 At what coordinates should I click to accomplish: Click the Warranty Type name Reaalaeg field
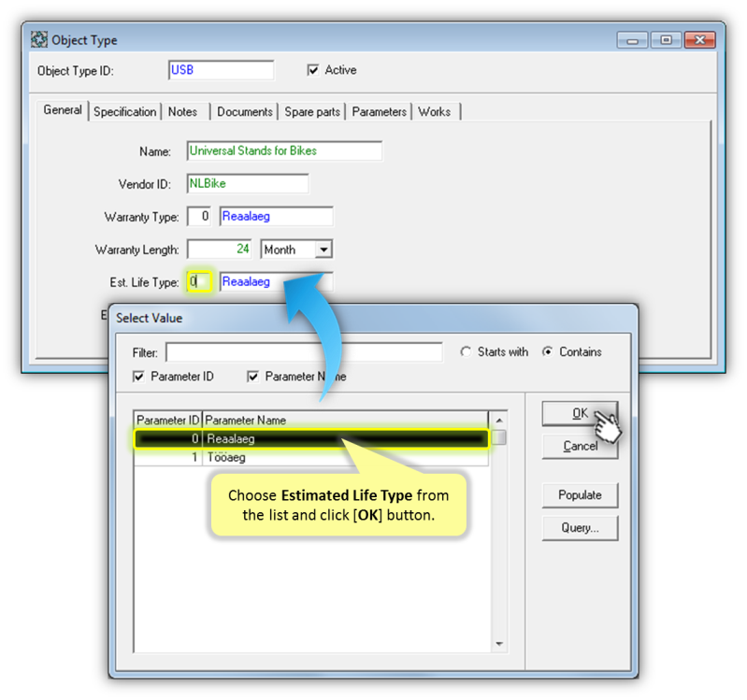tap(277, 216)
